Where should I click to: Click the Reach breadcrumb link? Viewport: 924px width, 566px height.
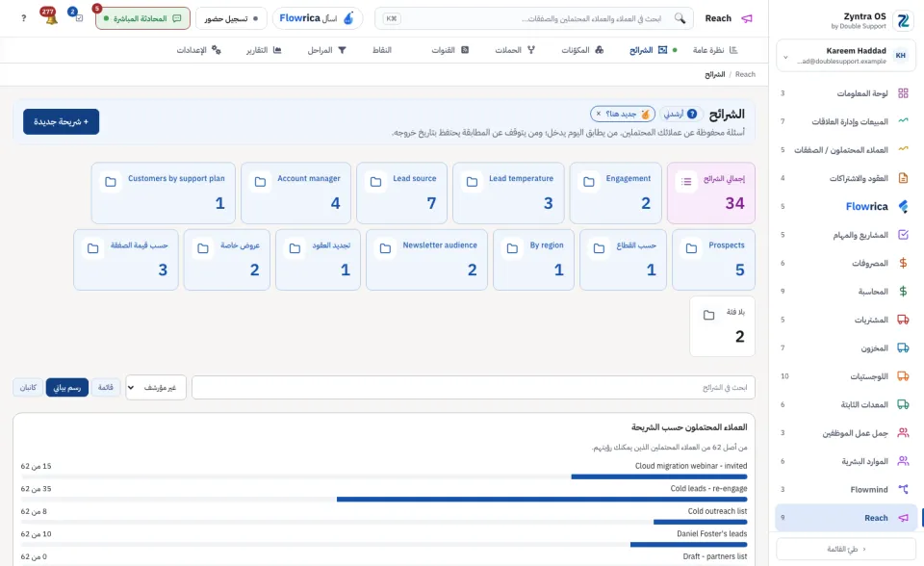click(x=745, y=74)
